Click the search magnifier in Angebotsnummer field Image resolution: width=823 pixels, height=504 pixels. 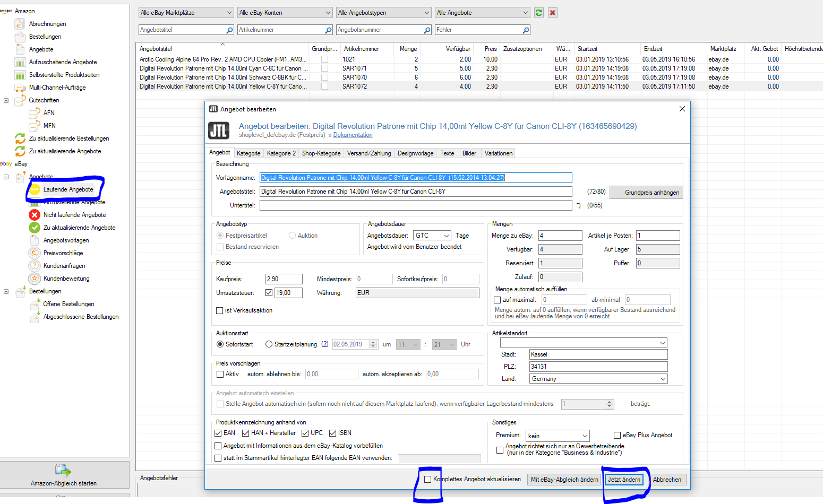[427, 30]
